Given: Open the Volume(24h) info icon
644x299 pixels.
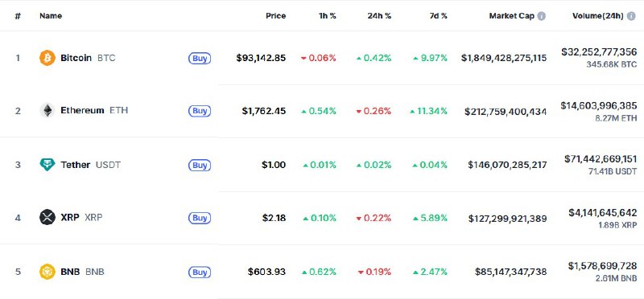Looking at the screenshot, I should (x=631, y=16).
